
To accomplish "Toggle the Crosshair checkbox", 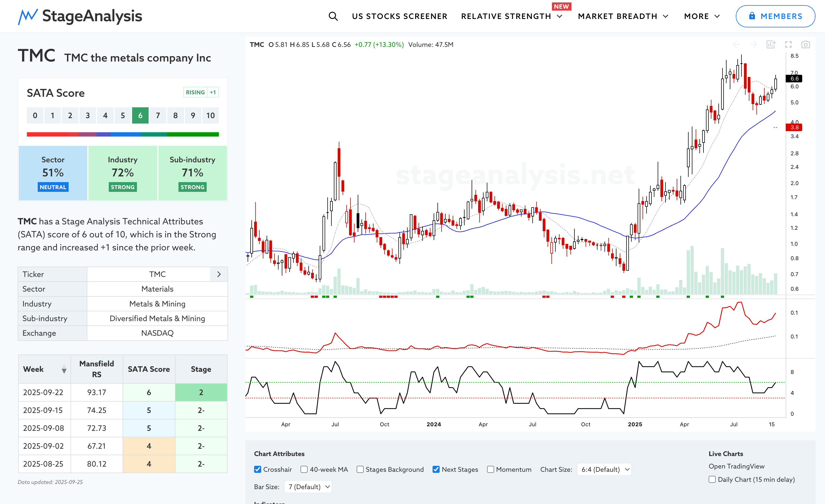I will 257,469.
